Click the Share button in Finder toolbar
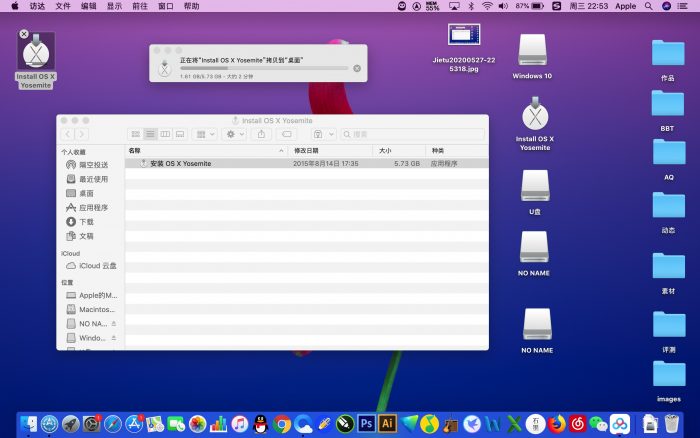 coord(261,133)
